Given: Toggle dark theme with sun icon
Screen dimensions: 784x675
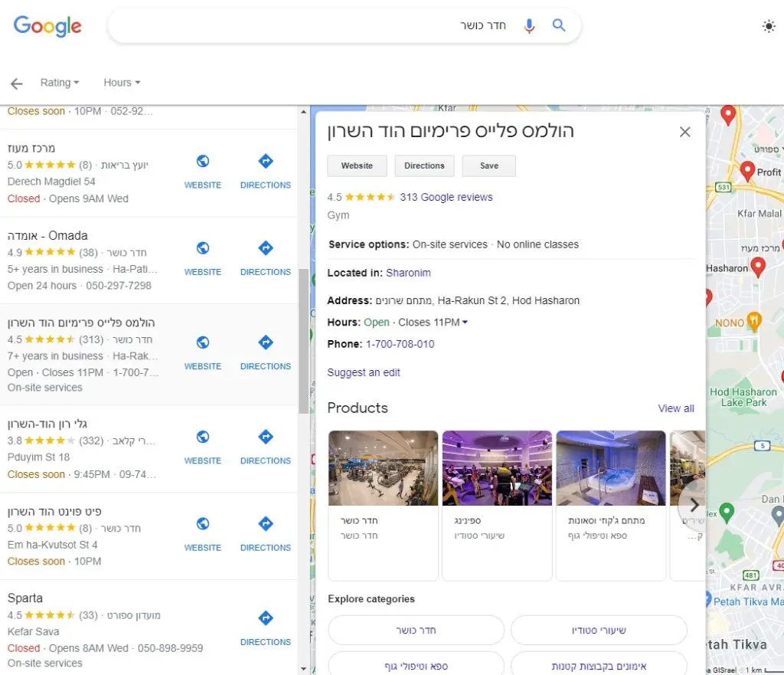Looking at the screenshot, I should (769, 26).
